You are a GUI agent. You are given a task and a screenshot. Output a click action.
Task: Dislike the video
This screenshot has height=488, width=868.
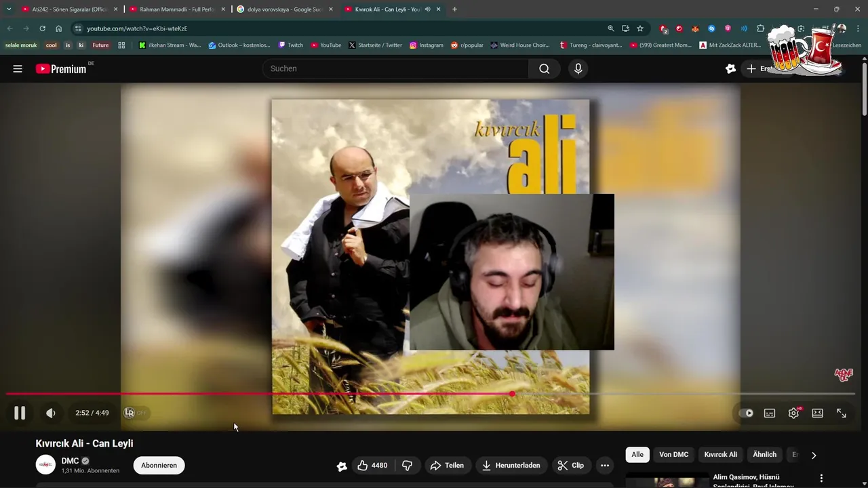point(408,465)
